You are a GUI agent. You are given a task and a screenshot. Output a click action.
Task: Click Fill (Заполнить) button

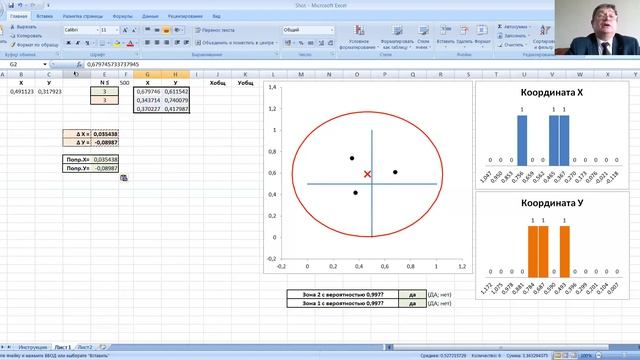pyautogui.click(x=514, y=36)
